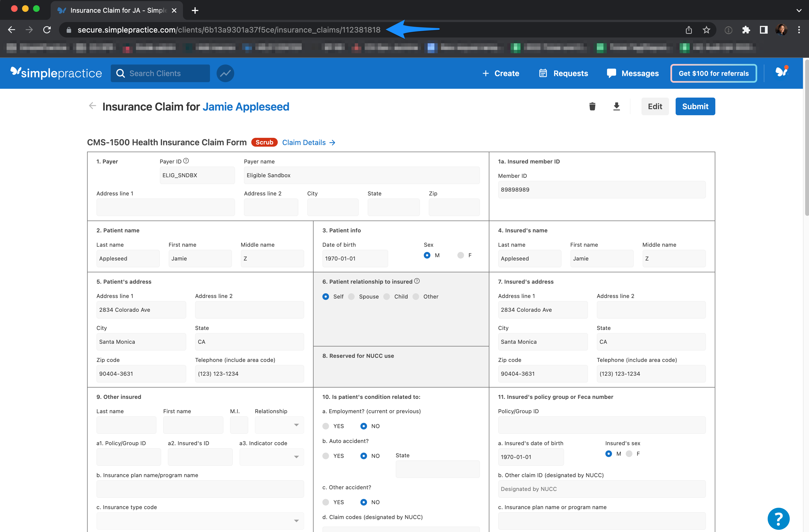Select F for patient sex
This screenshot has width=809, height=532.
461,255
